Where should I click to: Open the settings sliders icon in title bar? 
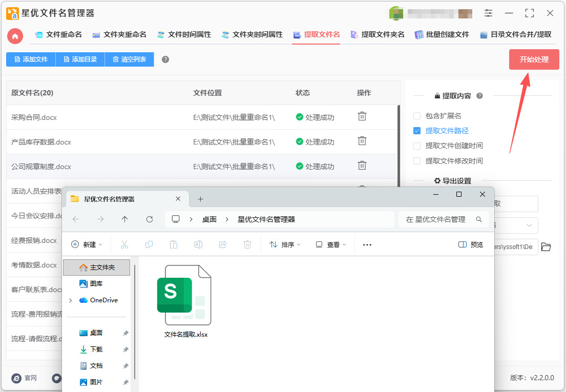(x=488, y=13)
